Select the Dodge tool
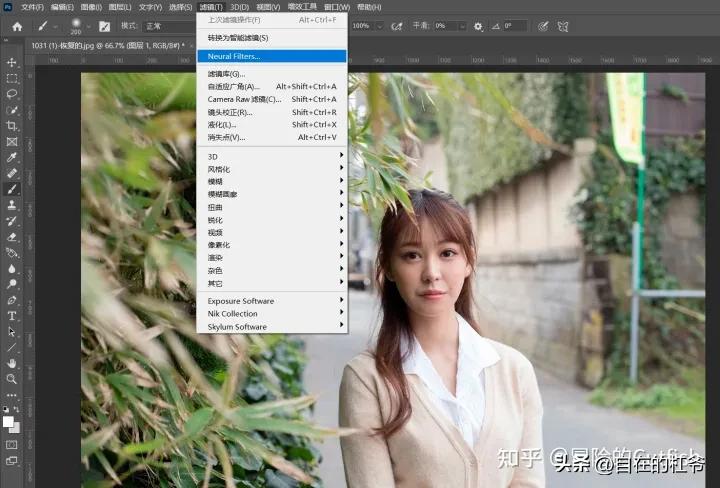The width and height of the screenshot is (720, 488). tap(12, 284)
